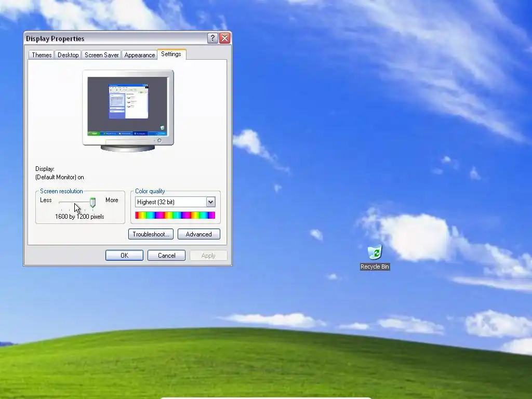532x399 pixels.
Task: Click the rainbow color quality bar
Action: [175, 215]
